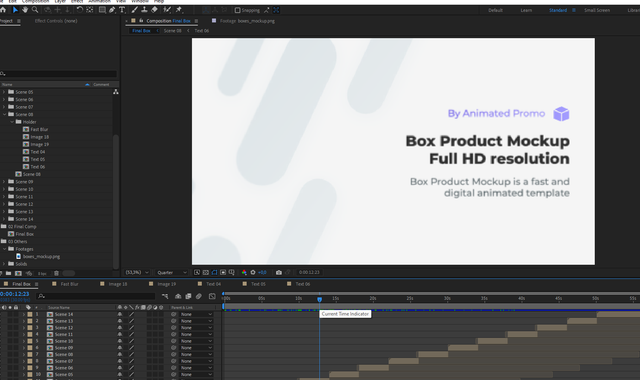The height and width of the screenshot is (380, 640).
Task: Click the graph editor icon in the timeline
Action: pos(212,296)
